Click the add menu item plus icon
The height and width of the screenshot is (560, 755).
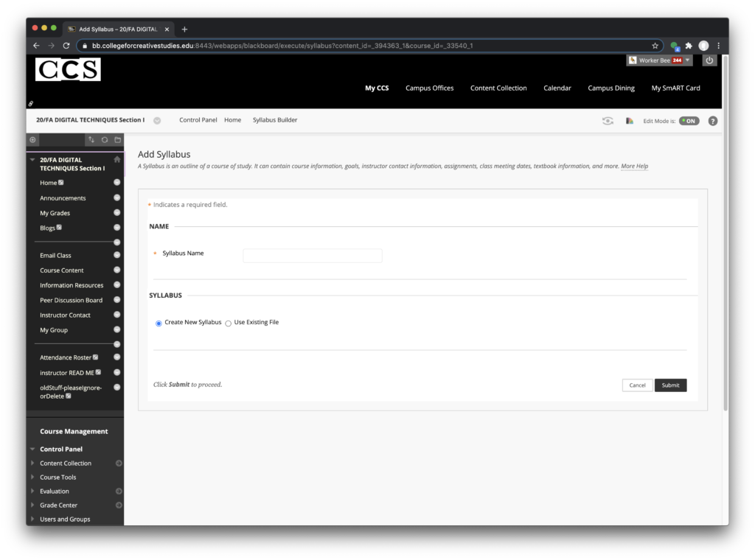[x=32, y=139]
